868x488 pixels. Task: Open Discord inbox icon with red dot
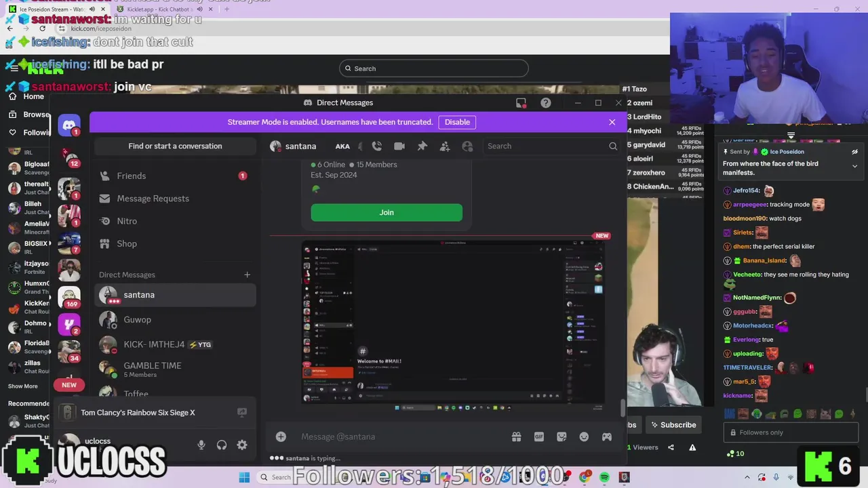[521, 103]
